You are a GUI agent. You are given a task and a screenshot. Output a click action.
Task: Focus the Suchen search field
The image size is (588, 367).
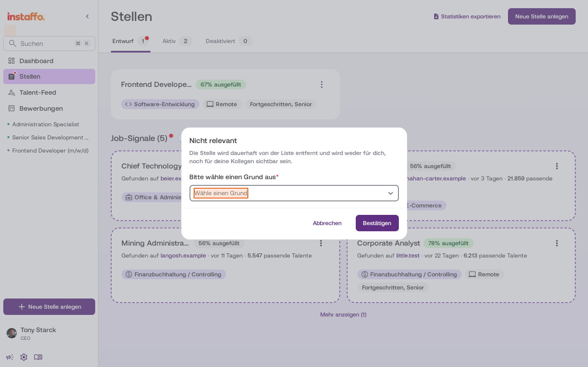(49, 43)
